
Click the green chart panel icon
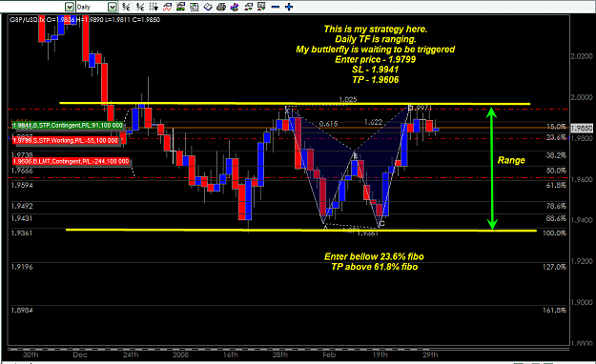[180, 7]
